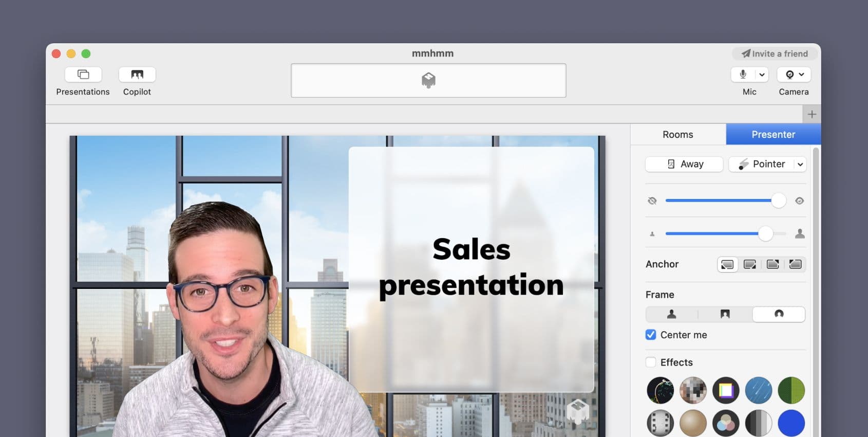Anchor presenter to the bottom-left corner

tap(727, 264)
